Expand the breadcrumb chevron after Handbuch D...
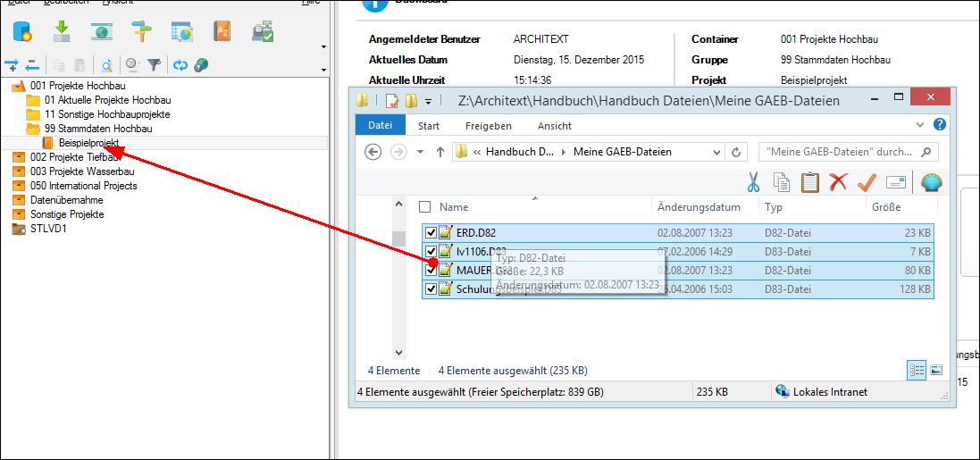This screenshot has width=980, height=460. coord(565,152)
